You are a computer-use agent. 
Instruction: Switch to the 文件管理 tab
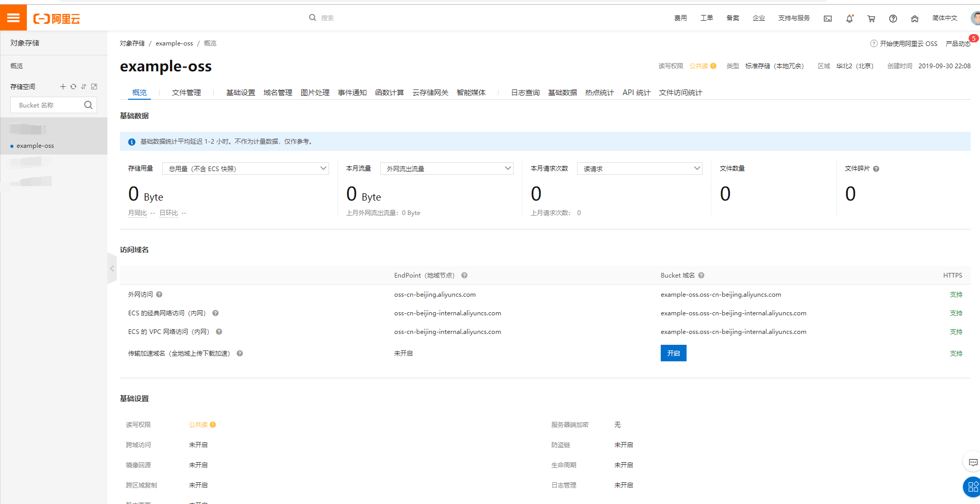(x=186, y=93)
